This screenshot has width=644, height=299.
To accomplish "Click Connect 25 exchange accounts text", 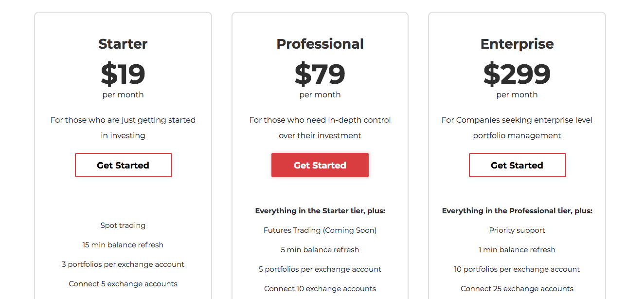I will pos(517,289).
